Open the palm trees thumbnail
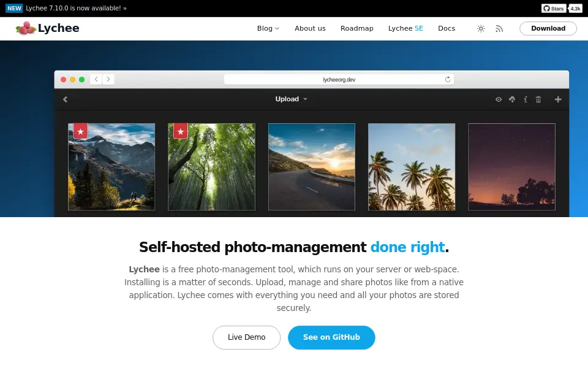588x368 pixels. pyautogui.click(x=412, y=167)
